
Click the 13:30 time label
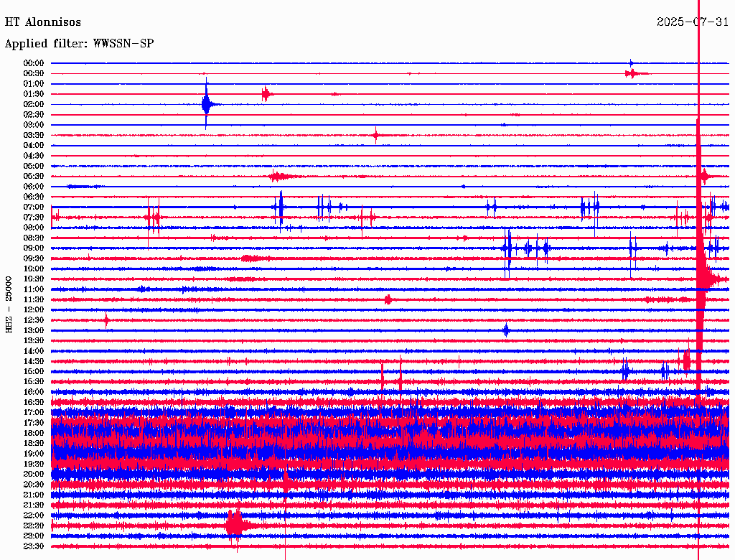(34, 340)
